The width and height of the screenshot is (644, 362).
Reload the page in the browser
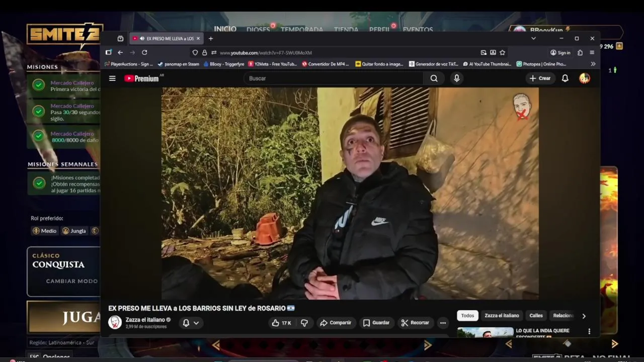pos(144,52)
